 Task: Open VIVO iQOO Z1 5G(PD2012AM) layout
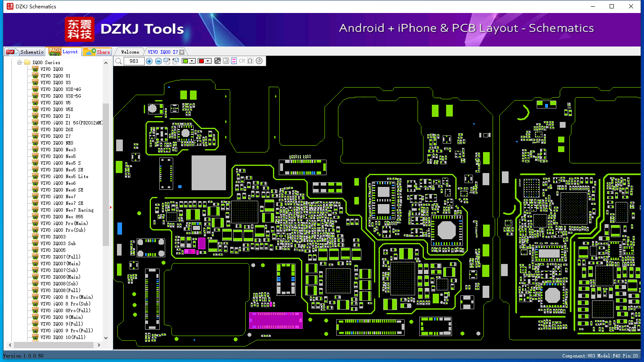(71, 123)
